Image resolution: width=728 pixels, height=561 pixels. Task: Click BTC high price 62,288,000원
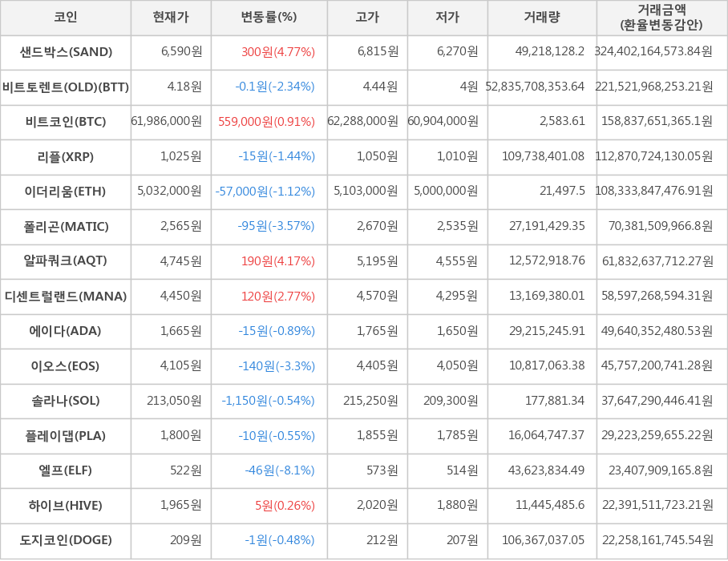coord(363,121)
